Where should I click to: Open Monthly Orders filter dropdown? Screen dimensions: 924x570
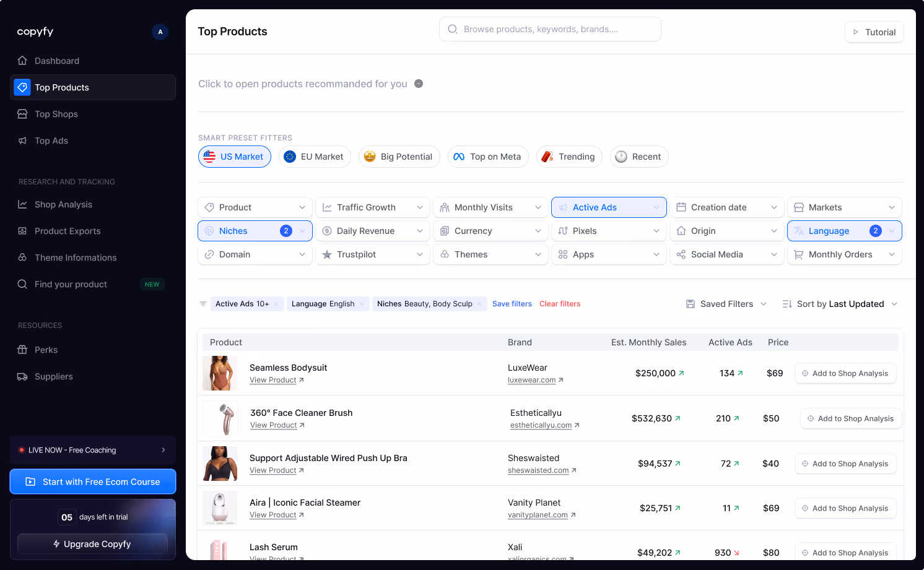tap(845, 254)
